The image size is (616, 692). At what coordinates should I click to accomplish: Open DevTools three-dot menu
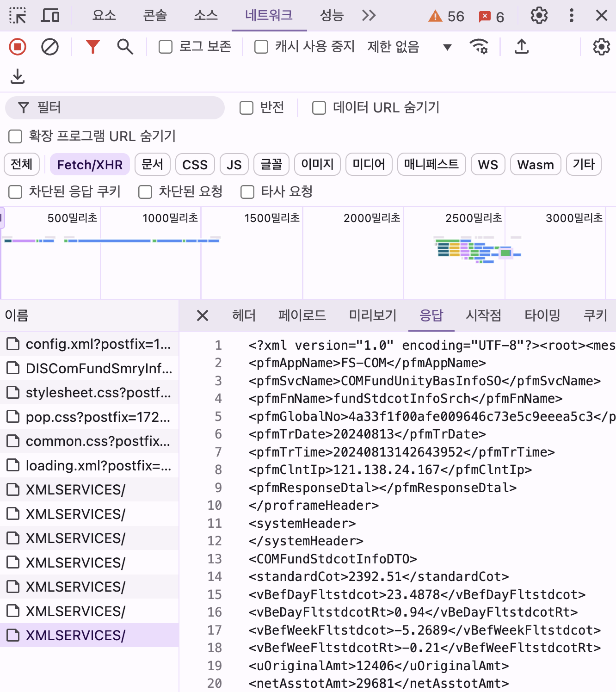click(572, 16)
